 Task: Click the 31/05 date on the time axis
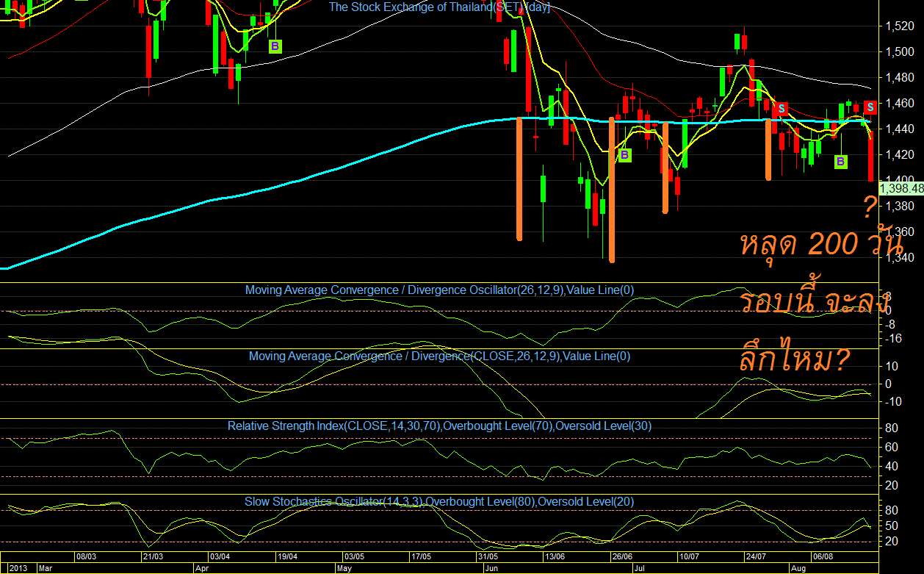tap(488, 557)
